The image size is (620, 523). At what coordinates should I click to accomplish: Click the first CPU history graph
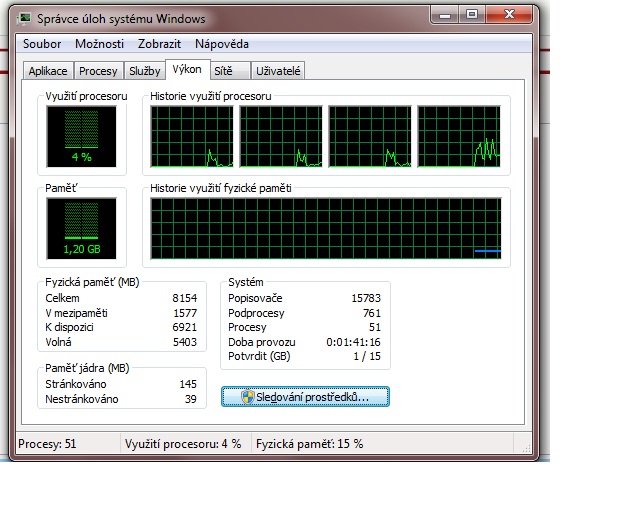pyautogui.click(x=192, y=136)
